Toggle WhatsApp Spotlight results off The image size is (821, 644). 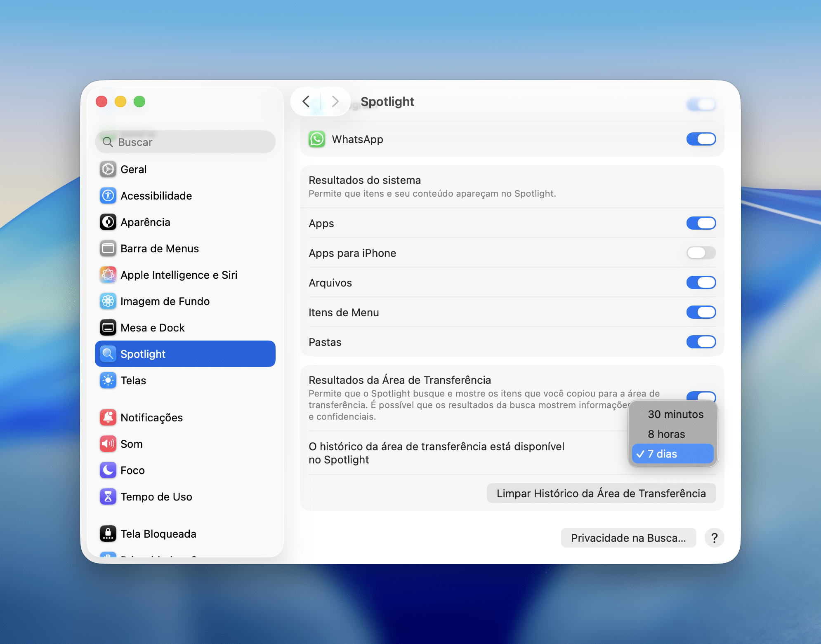(x=701, y=139)
